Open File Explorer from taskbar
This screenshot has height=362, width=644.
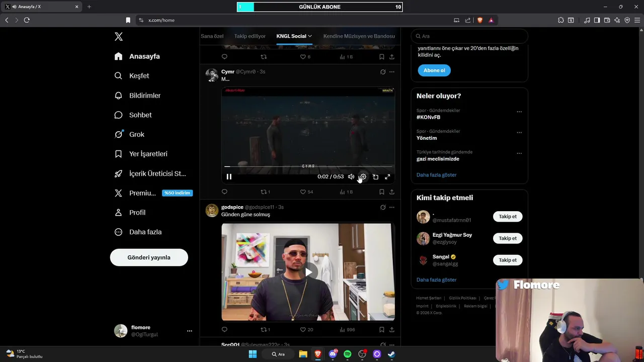pyautogui.click(x=303, y=354)
